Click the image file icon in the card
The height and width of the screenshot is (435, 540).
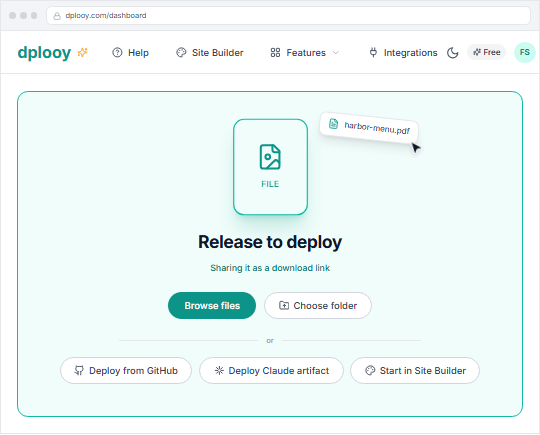point(270,157)
